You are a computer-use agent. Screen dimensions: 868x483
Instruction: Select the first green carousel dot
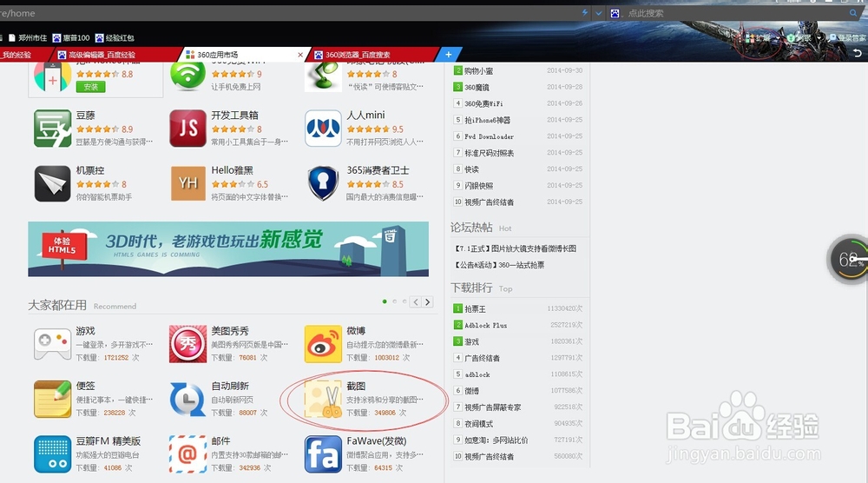[x=385, y=301]
